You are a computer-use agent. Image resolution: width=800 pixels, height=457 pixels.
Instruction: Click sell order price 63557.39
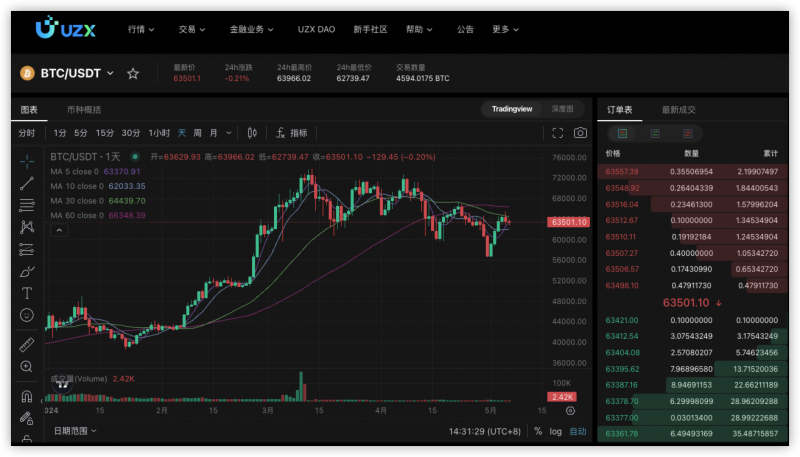tap(622, 172)
